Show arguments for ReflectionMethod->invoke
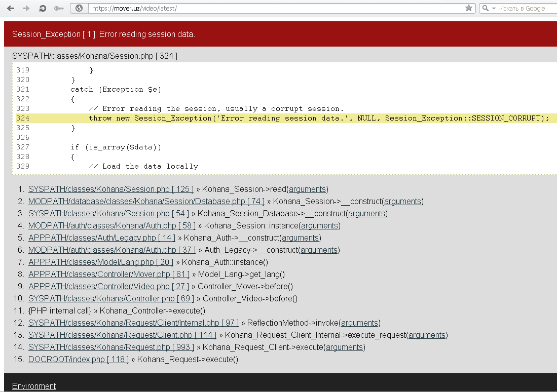This screenshot has height=392, width=557. (x=359, y=323)
